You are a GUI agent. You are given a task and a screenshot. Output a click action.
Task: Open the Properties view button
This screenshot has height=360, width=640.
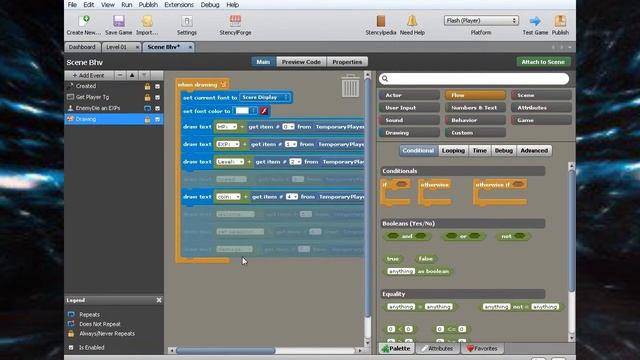click(x=347, y=62)
